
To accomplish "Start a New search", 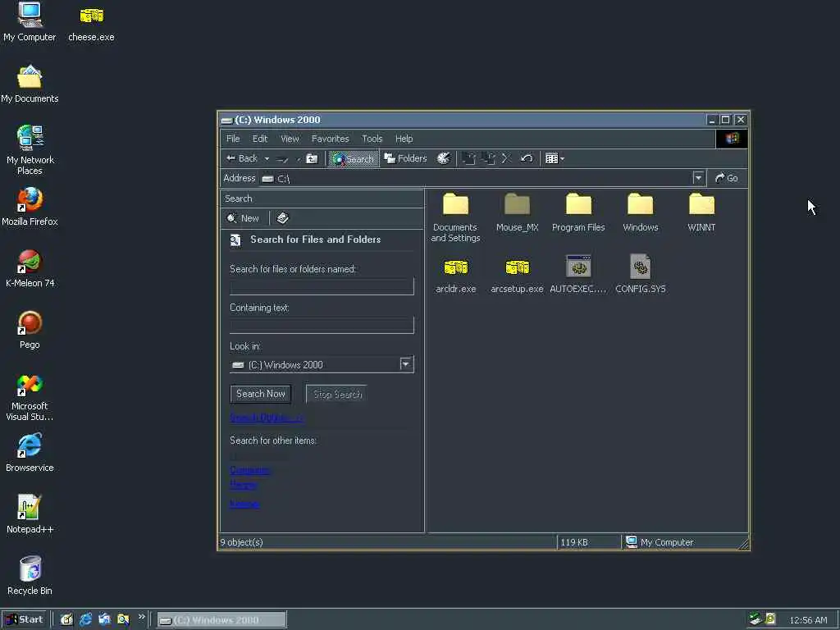I will tap(243, 218).
